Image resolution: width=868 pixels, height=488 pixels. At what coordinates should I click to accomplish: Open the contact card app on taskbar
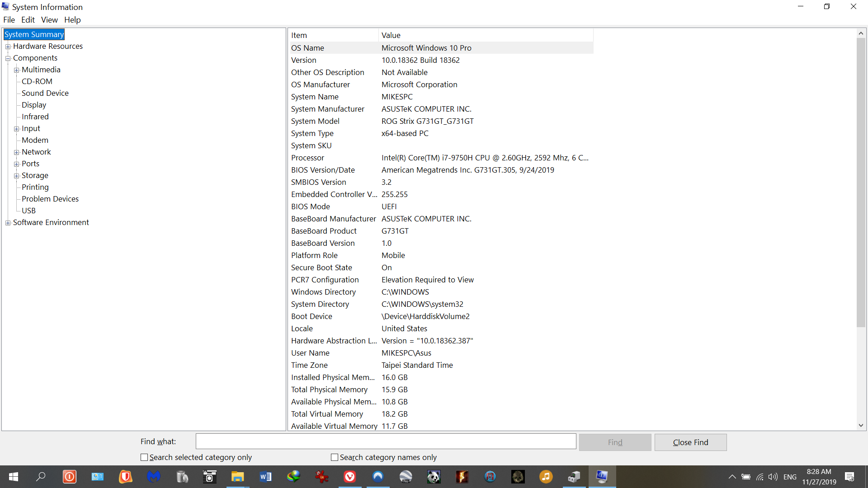(98, 477)
